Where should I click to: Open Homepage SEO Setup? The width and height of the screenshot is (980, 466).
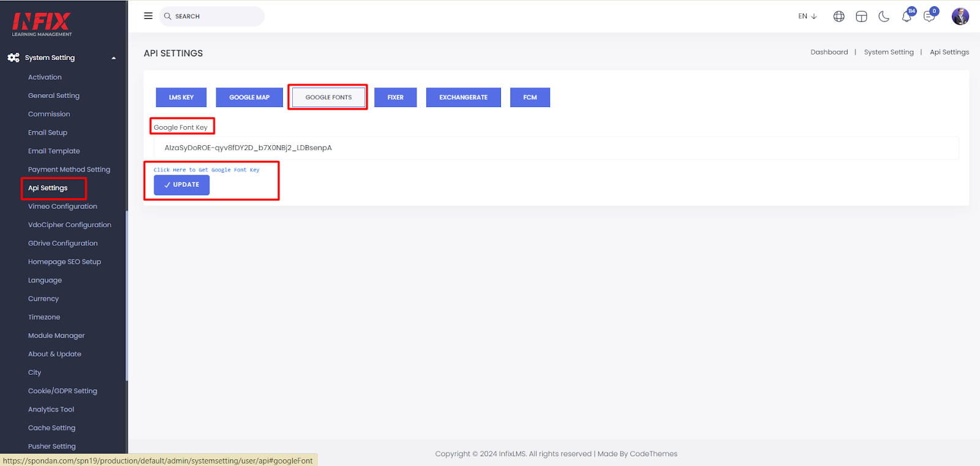[x=64, y=261]
